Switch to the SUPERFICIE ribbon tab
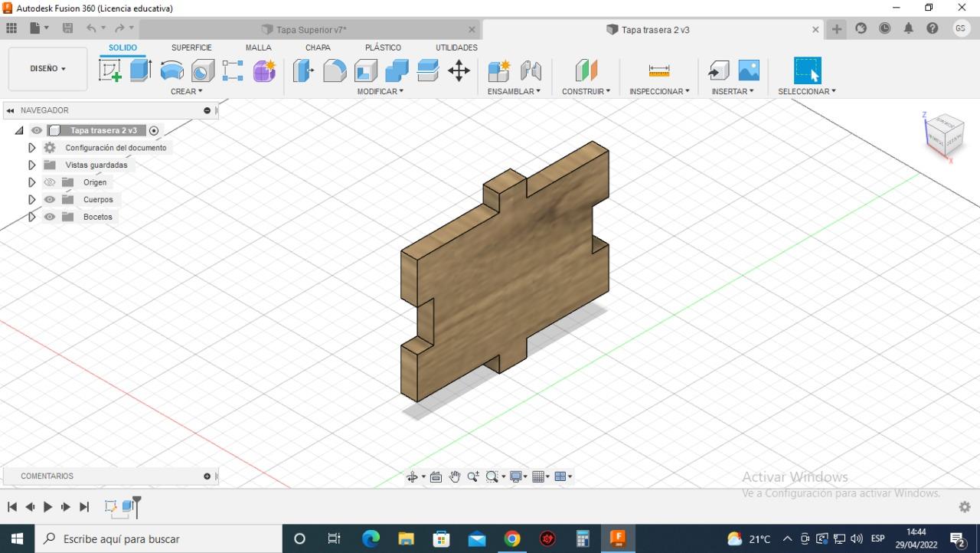Viewport: 980px width, 553px height. (191, 47)
